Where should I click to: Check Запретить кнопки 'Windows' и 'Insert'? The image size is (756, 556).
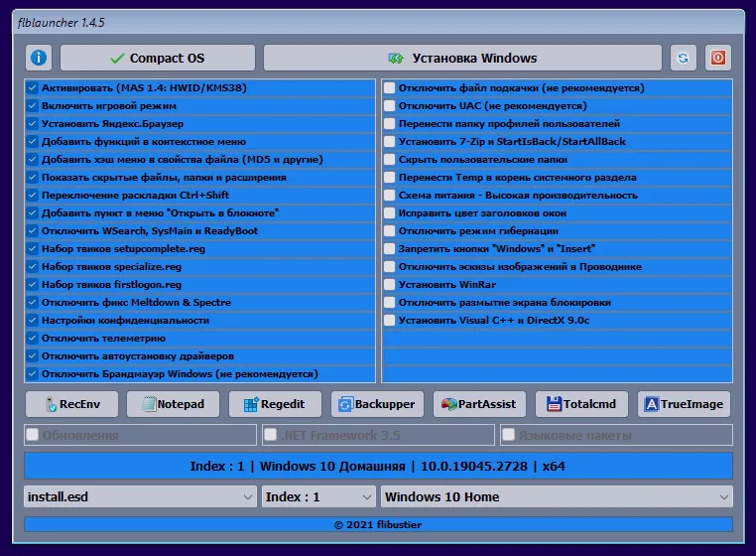[x=390, y=248]
